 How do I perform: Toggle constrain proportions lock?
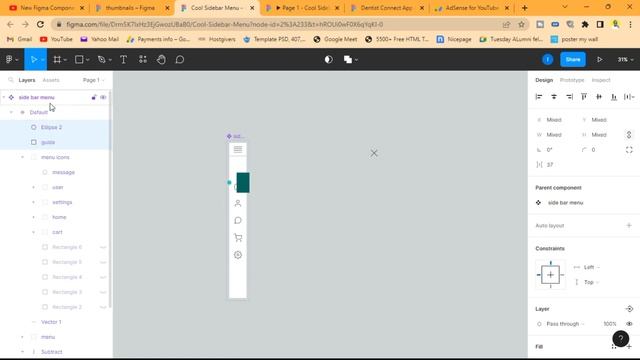[x=629, y=135]
